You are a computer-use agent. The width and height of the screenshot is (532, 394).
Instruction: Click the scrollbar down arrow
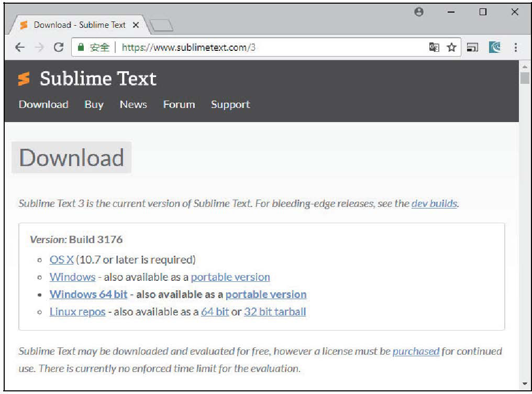[x=525, y=384]
